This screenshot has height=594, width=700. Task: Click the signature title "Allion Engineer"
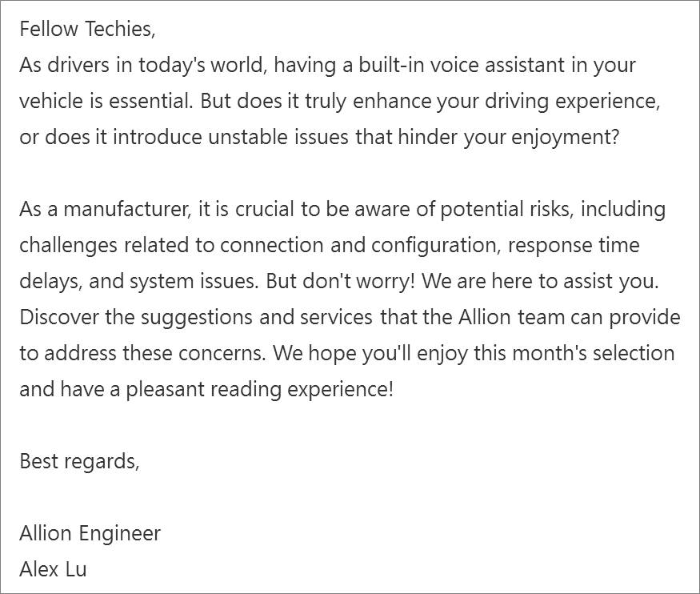click(x=90, y=534)
